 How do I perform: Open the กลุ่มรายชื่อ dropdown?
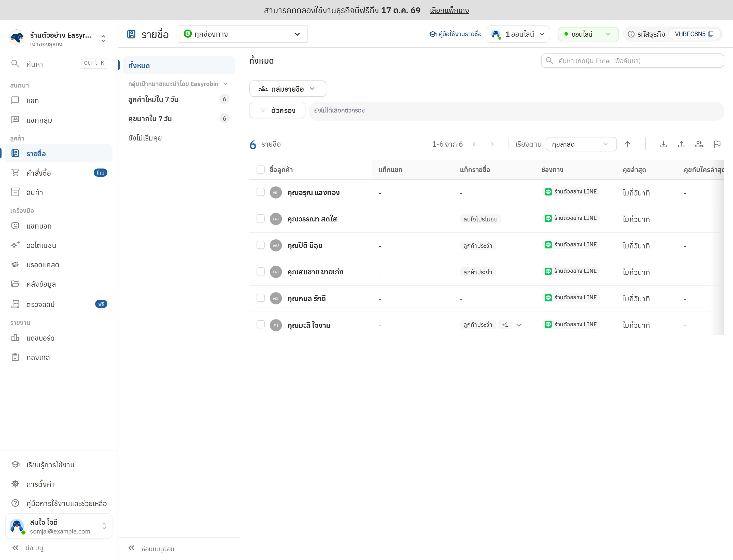(287, 89)
